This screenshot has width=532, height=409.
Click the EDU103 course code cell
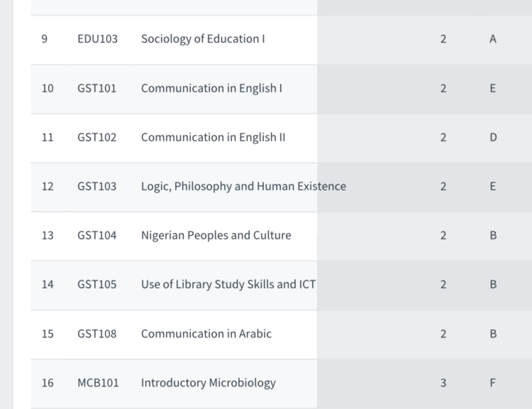pyautogui.click(x=97, y=39)
